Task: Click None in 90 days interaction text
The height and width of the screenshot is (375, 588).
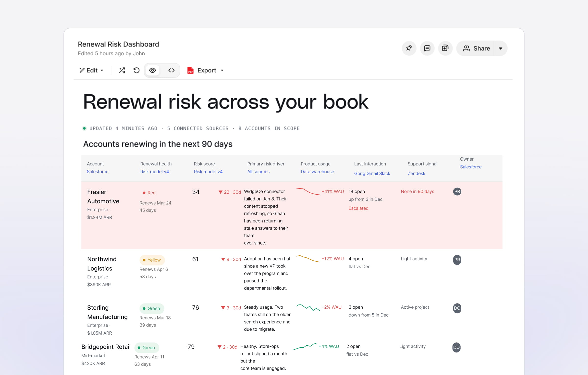Action: pyautogui.click(x=417, y=191)
